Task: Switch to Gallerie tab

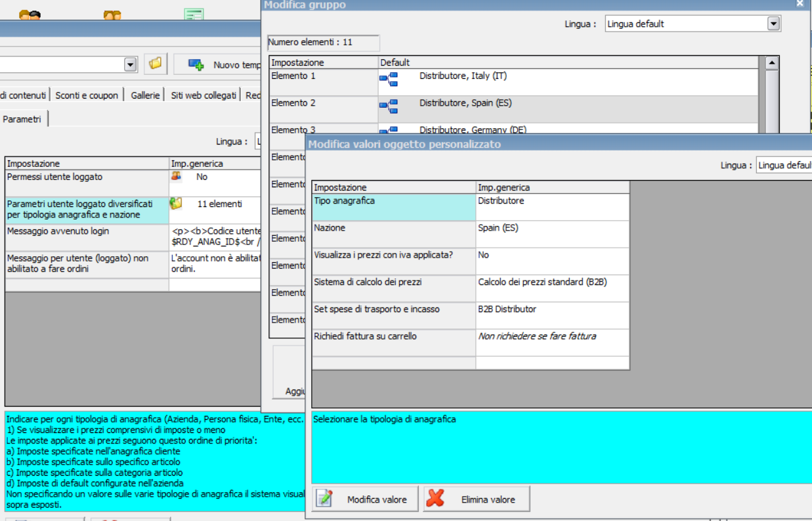Action: [x=145, y=95]
